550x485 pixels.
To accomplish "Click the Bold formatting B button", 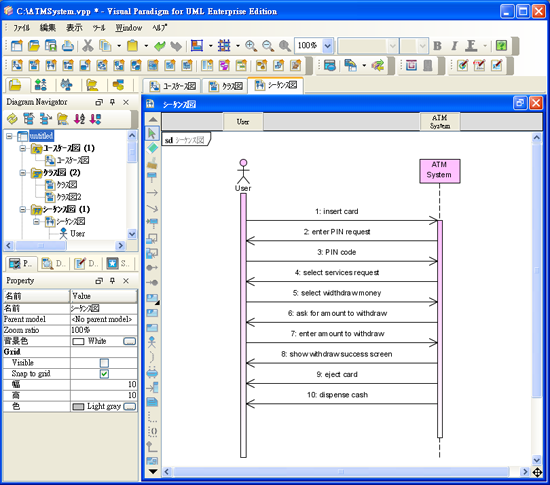I will tap(437, 46).
